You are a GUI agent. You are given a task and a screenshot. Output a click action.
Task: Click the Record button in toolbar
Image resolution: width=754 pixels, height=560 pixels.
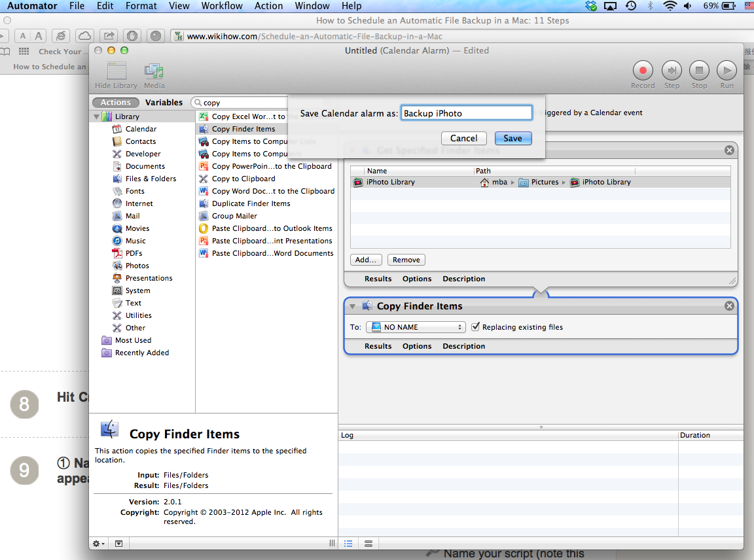[x=643, y=71]
